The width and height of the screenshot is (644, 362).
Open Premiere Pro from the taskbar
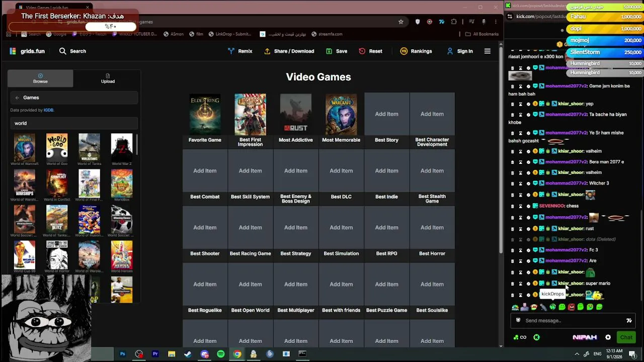click(x=155, y=354)
